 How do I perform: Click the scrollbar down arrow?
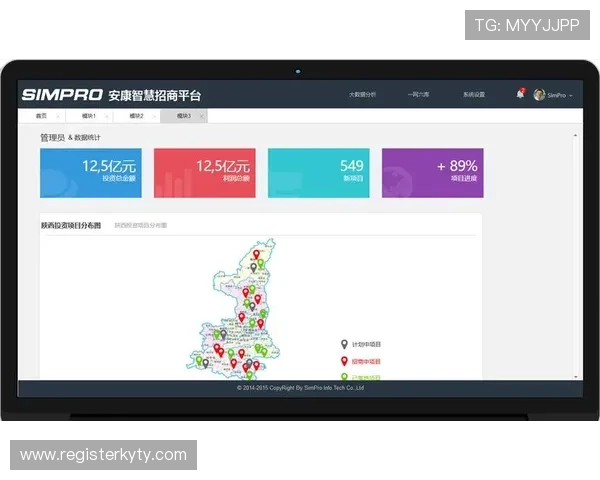tap(575, 377)
